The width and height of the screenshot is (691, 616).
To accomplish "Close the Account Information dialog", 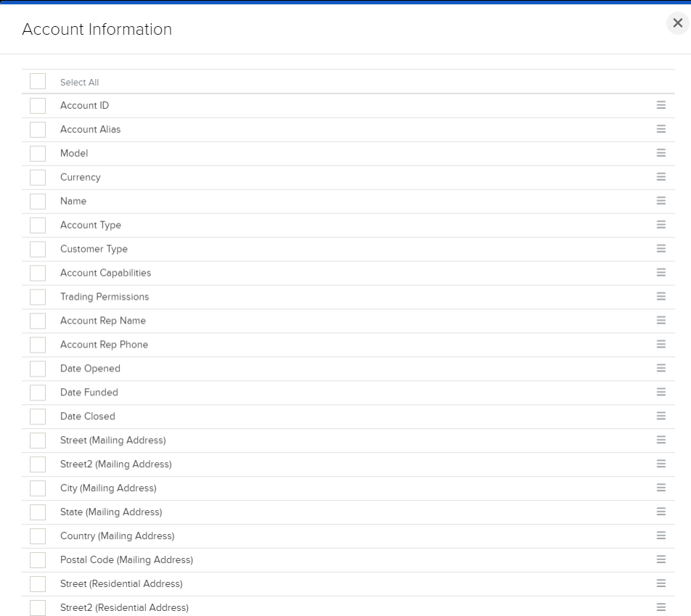I will point(678,23).
